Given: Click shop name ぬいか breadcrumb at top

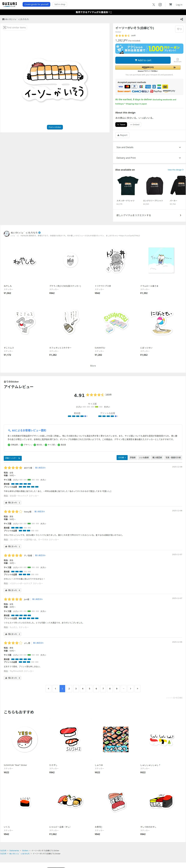Looking at the screenshot, I should pyautogui.click(x=17, y=19).
